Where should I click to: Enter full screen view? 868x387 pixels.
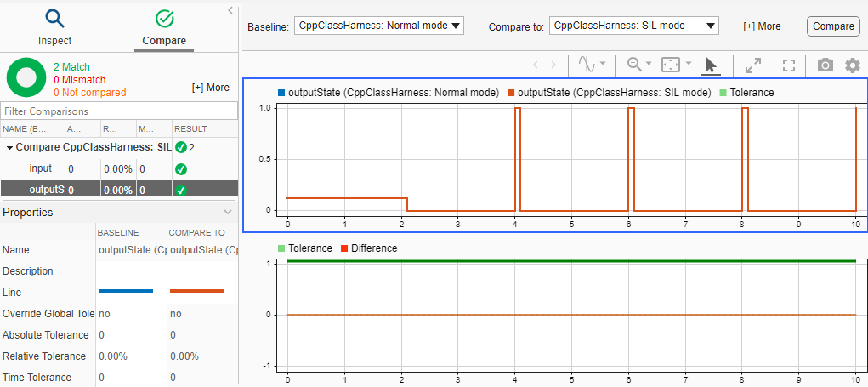pyautogui.click(x=789, y=65)
